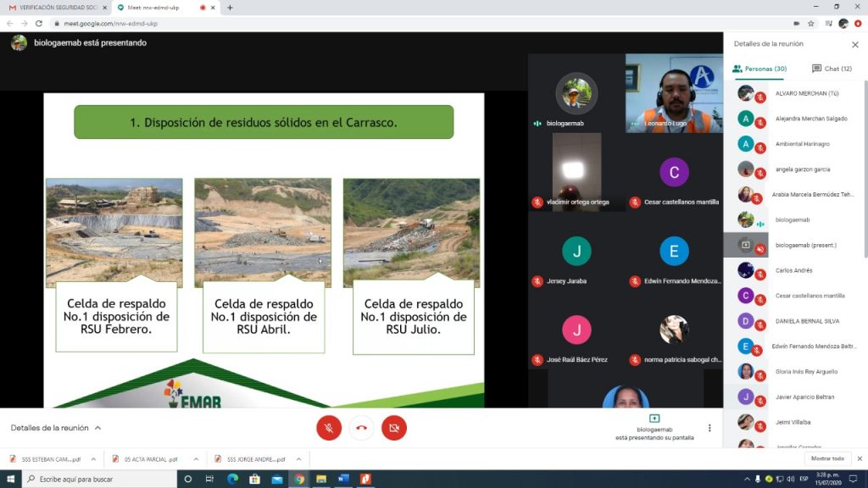Open Task View on the taskbar
The height and width of the screenshot is (488, 868).
[210, 480]
